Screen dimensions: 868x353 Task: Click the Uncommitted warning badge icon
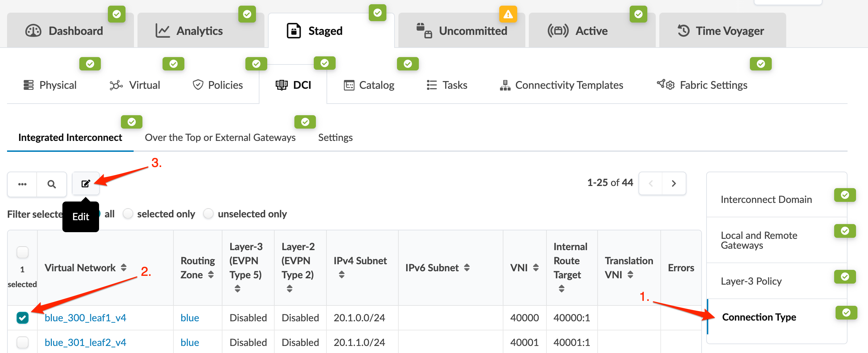(508, 14)
